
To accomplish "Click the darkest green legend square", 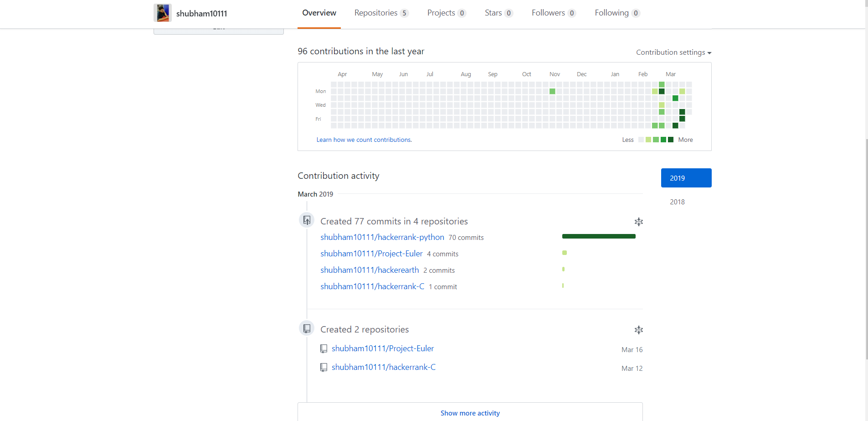I will coord(671,140).
